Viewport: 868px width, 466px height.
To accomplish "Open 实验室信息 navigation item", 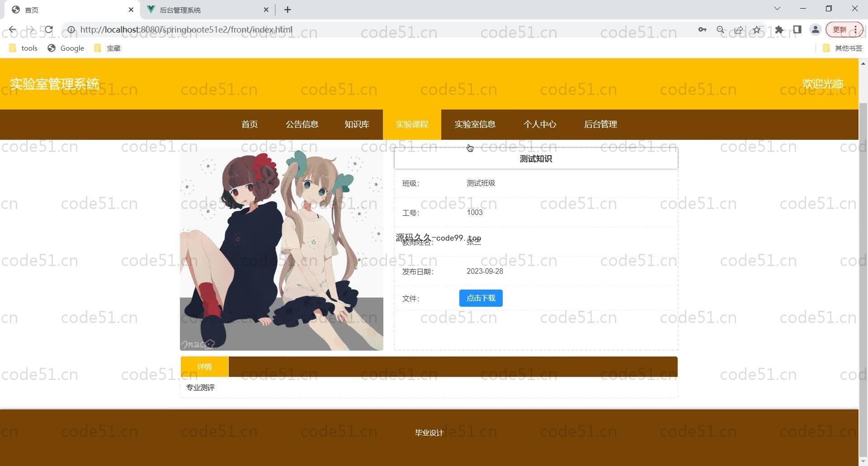I will [x=475, y=124].
